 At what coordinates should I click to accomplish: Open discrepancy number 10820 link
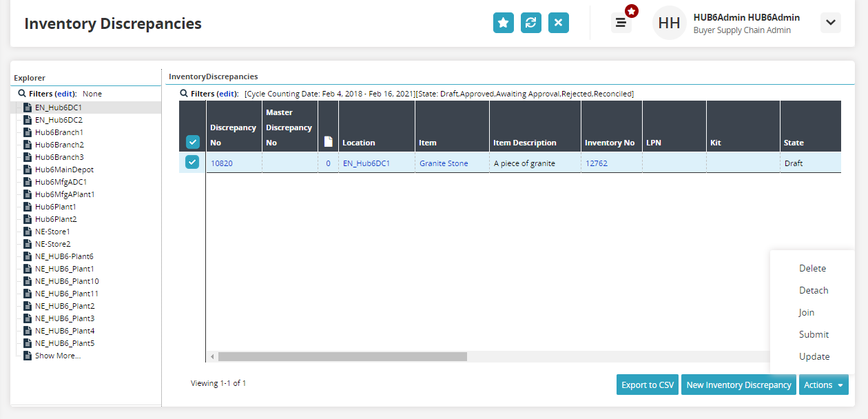222,163
